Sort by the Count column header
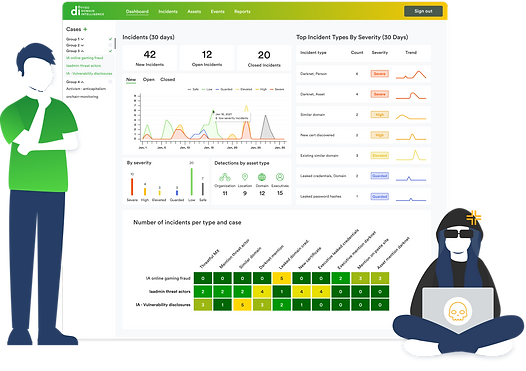 coord(357,53)
